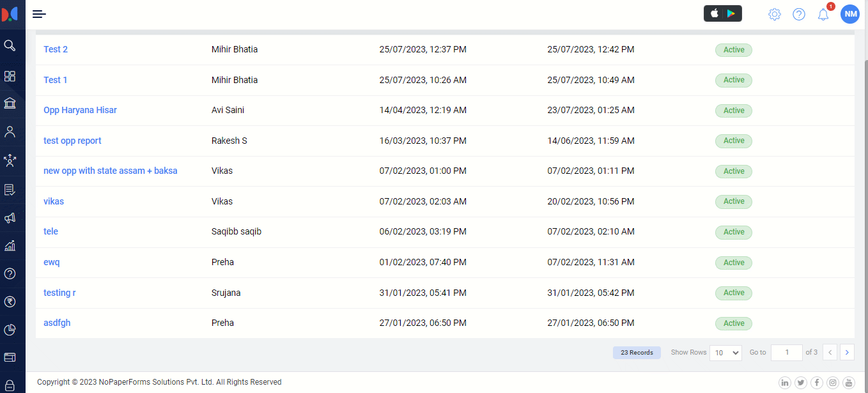868x393 pixels.
Task: Click the Go to page number field
Action: [786, 353]
